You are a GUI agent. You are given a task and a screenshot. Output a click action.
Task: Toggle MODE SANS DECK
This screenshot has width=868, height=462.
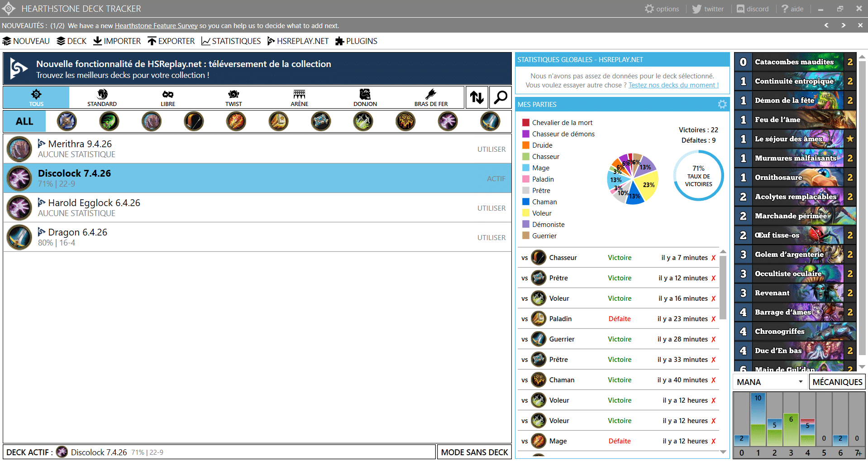pos(474,452)
